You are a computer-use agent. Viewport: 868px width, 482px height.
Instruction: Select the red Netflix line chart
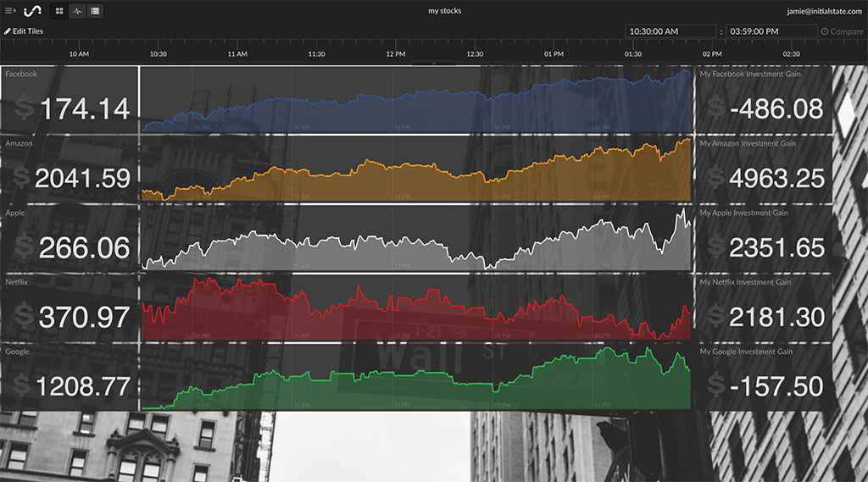tap(415, 307)
